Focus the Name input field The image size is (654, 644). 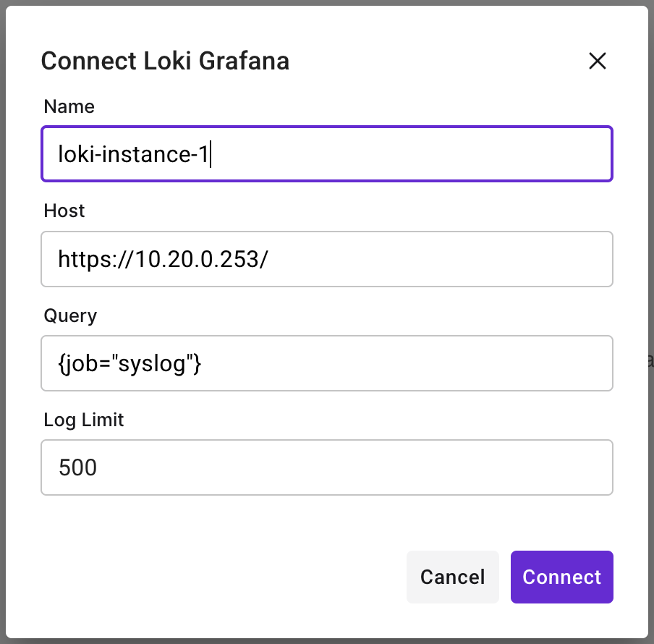[327, 154]
